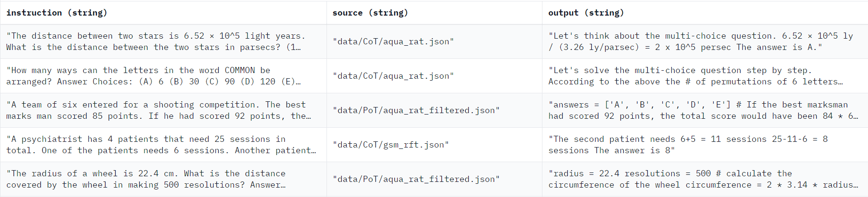Click the ellipsis ending the psychiatrist instruction text
The width and height of the screenshot is (868, 197).
click(x=313, y=151)
